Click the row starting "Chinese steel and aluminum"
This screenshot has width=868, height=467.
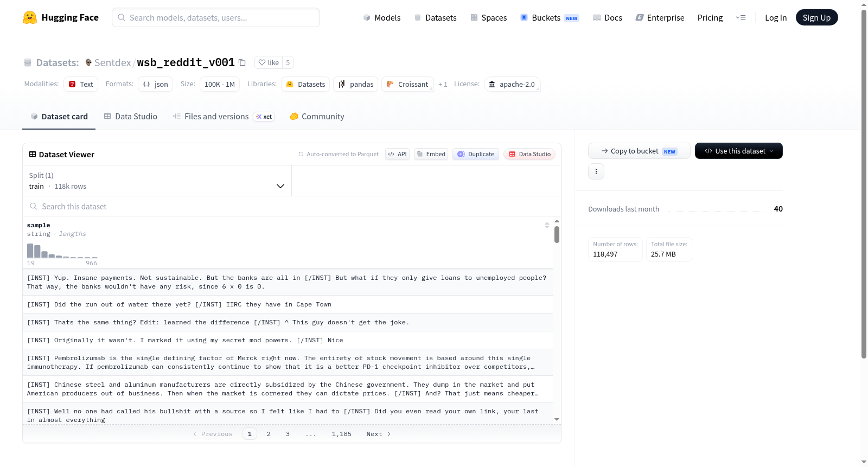pos(288,389)
